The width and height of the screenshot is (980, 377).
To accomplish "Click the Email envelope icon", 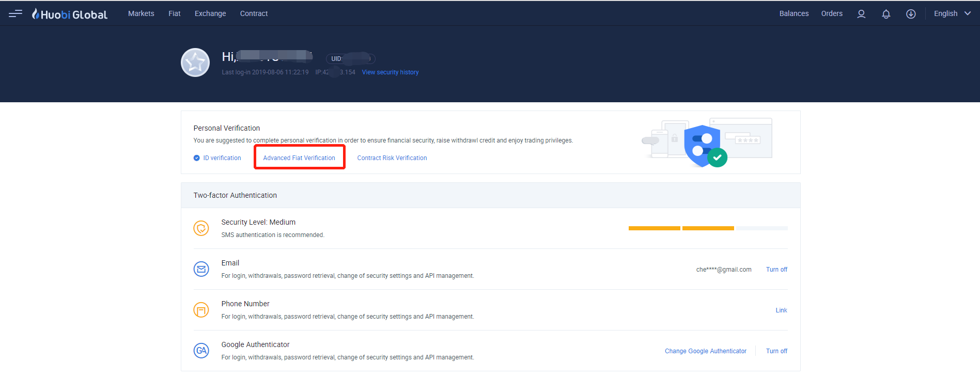I will pos(201,269).
